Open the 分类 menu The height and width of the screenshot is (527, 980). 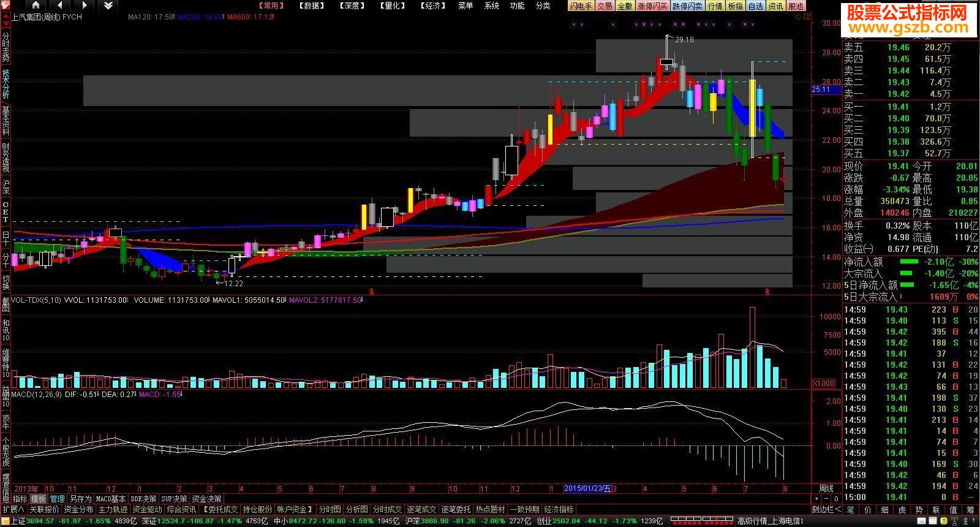click(x=543, y=6)
